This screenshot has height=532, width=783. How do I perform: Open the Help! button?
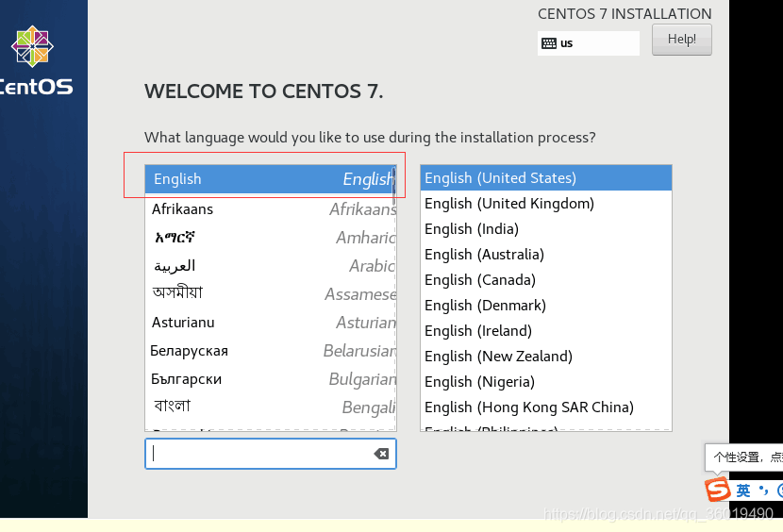pos(682,40)
